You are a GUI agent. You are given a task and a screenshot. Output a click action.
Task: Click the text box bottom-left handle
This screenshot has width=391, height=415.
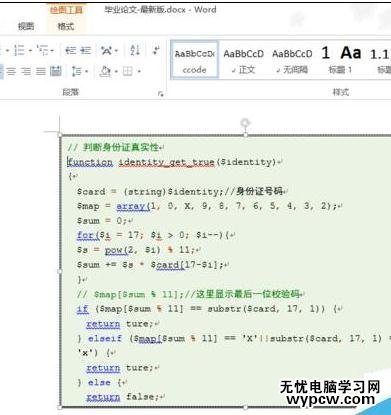pos(60,407)
